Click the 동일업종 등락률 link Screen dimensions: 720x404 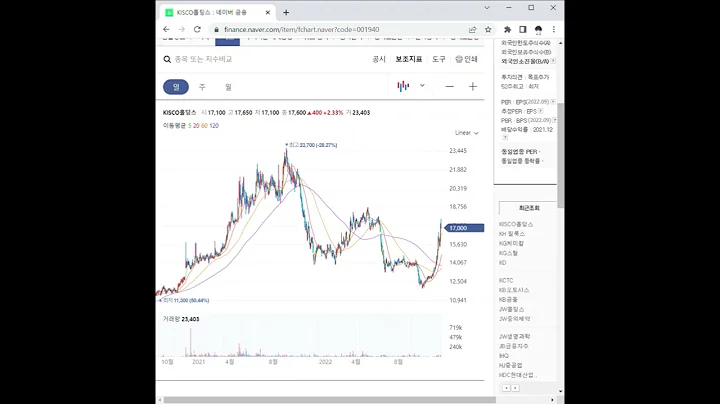tap(523, 161)
